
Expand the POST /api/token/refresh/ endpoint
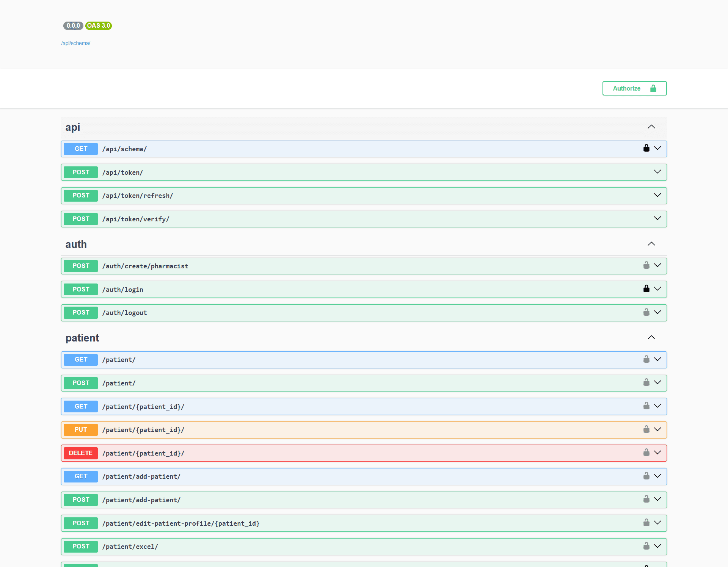pos(657,195)
